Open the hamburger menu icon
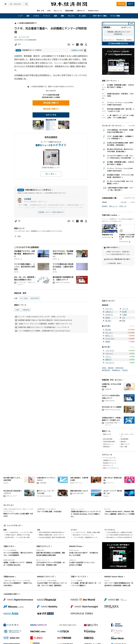138x644 pixels. point(5,4)
